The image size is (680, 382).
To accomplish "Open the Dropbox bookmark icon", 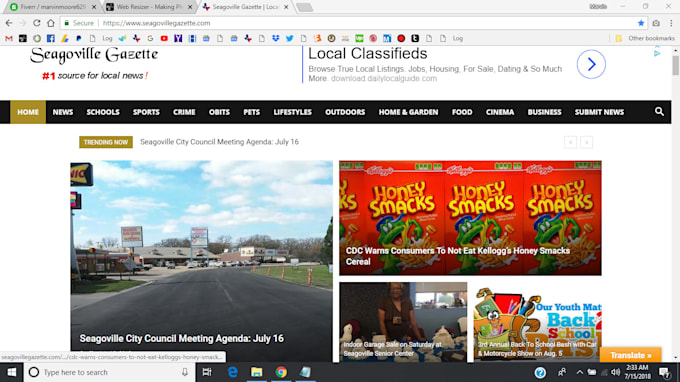I will (275, 39).
